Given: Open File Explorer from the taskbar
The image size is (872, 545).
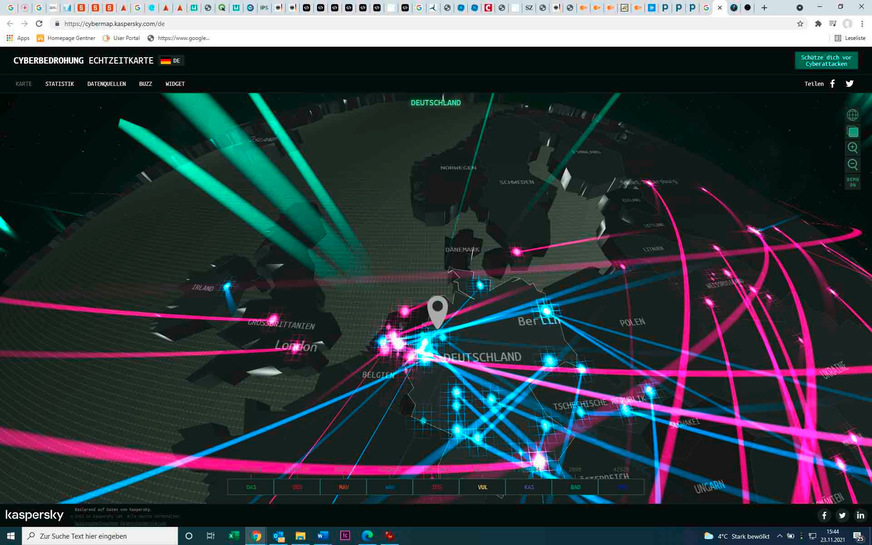Looking at the screenshot, I should [301, 536].
